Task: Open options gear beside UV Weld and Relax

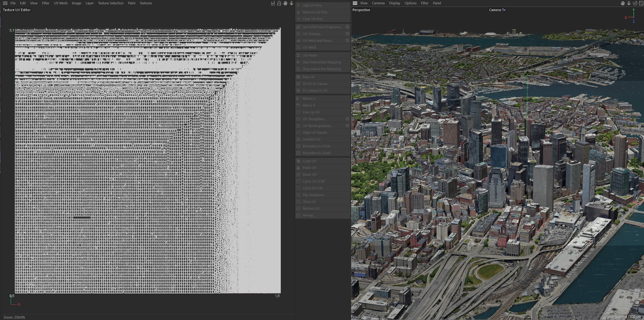Action: [347, 40]
